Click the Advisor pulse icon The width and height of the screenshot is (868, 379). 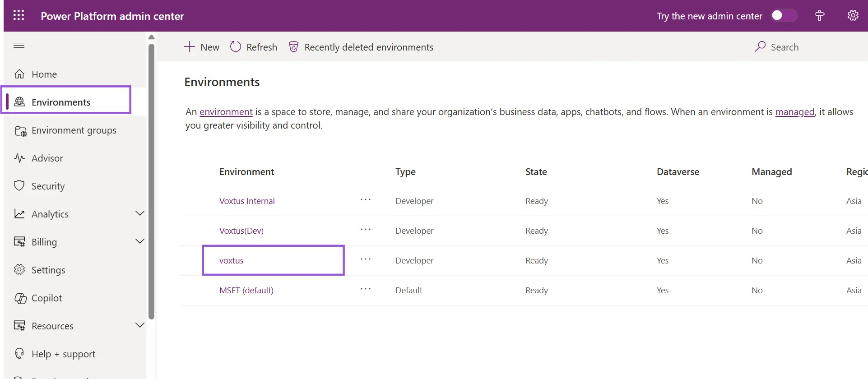click(x=19, y=158)
